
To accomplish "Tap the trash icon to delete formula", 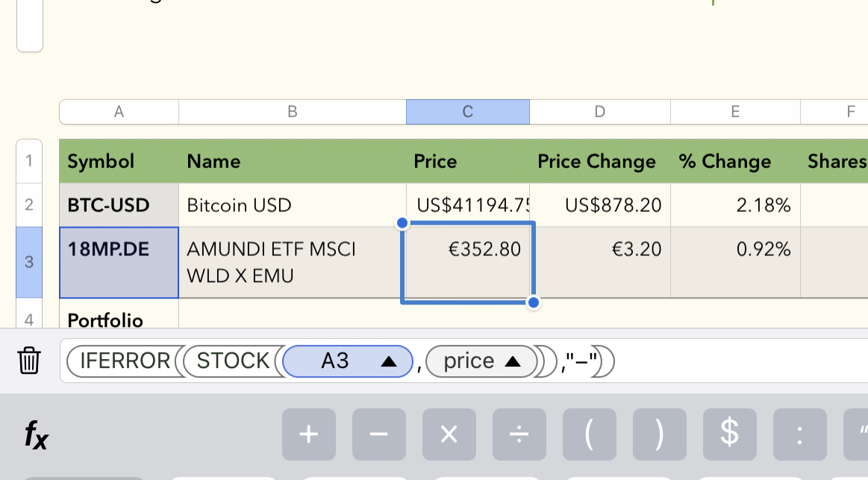I will (29, 361).
